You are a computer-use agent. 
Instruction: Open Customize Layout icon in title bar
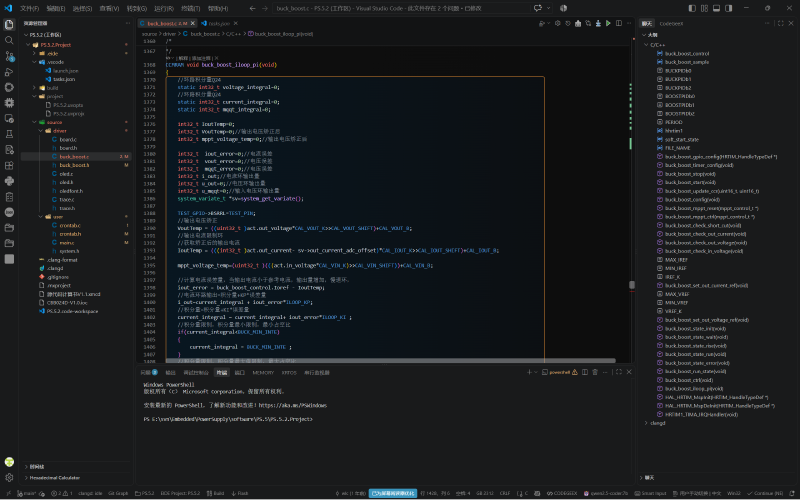(x=704, y=8)
